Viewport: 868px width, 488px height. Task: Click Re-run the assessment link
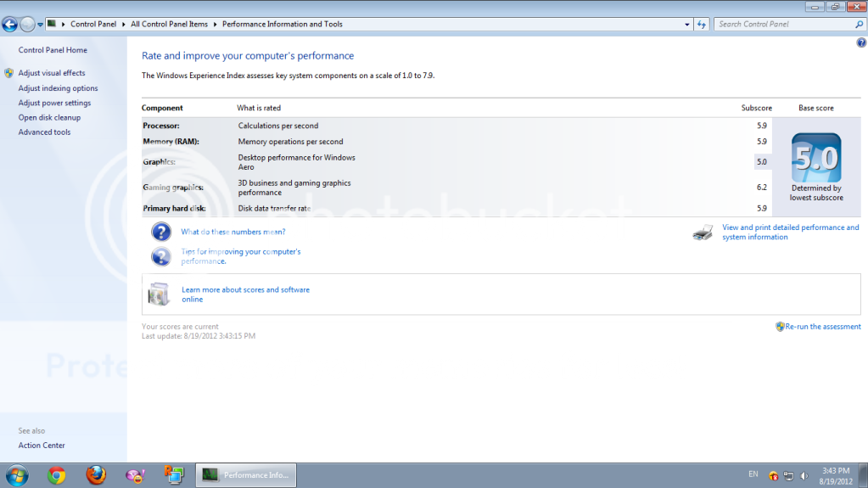[822, 327]
